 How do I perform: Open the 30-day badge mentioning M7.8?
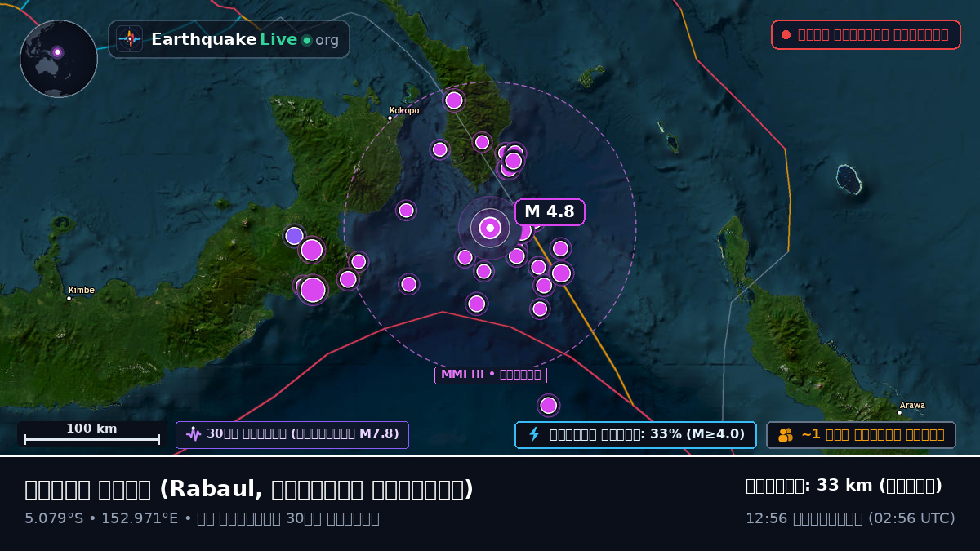(x=292, y=434)
